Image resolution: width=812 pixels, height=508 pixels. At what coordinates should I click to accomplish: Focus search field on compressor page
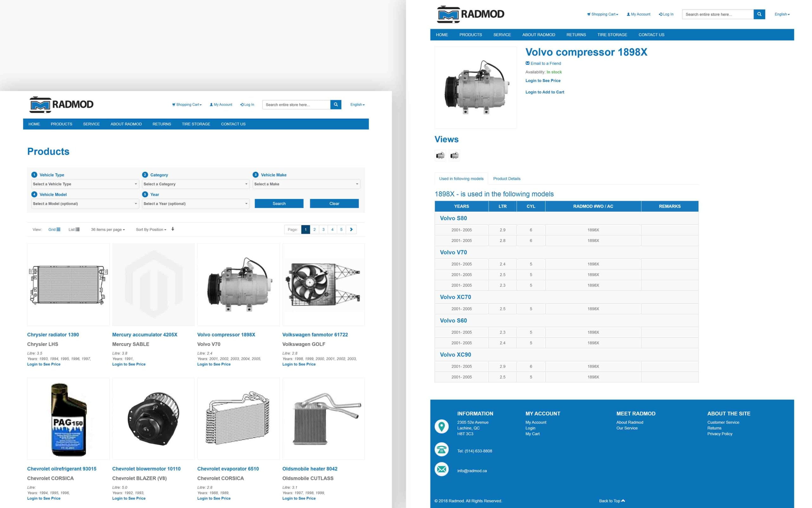point(718,14)
